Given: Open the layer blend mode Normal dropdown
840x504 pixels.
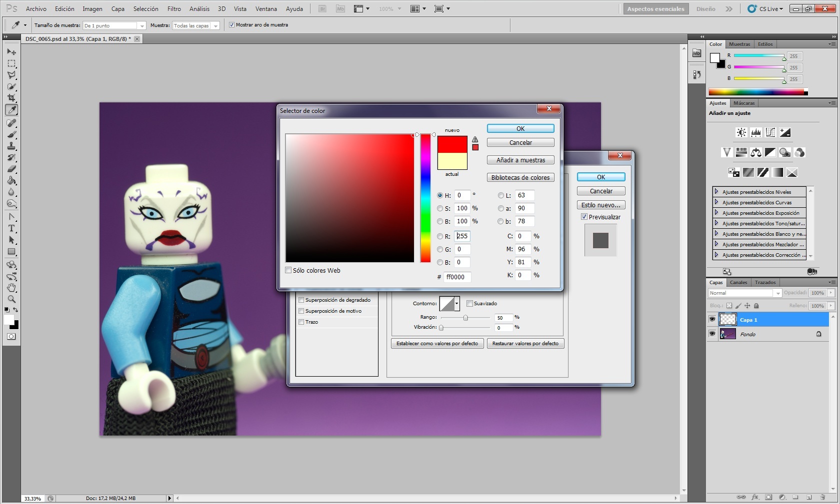Looking at the screenshot, I should 744,293.
